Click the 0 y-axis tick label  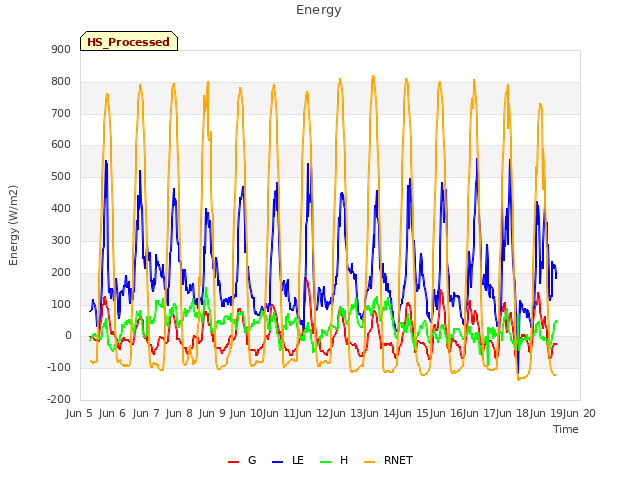click(x=68, y=336)
